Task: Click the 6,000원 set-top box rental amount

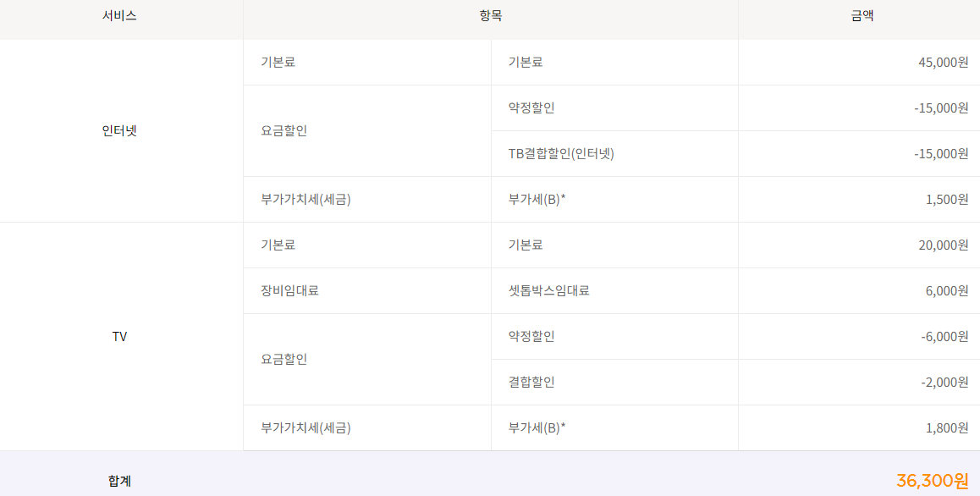Action: click(x=947, y=291)
